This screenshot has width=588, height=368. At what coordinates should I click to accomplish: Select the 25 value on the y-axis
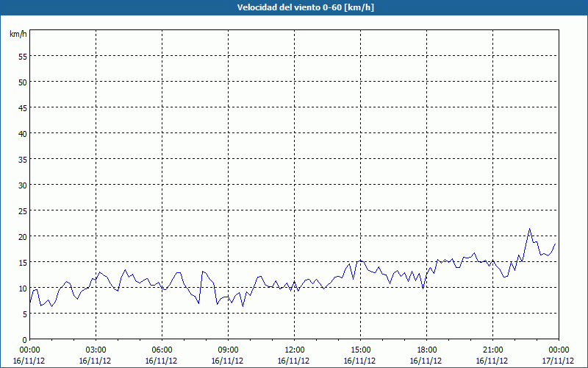point(23,211)
